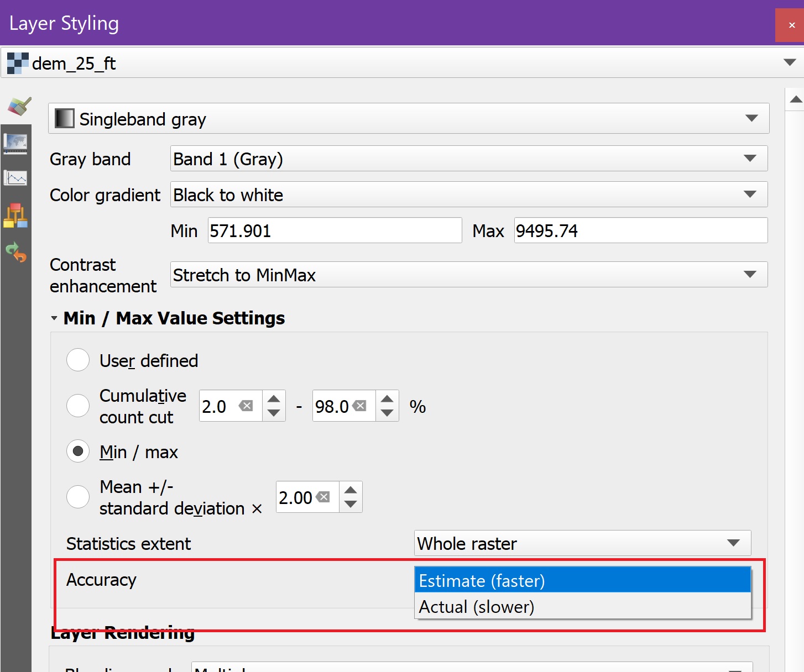Select Mean +/- standard deviation option

78,497
